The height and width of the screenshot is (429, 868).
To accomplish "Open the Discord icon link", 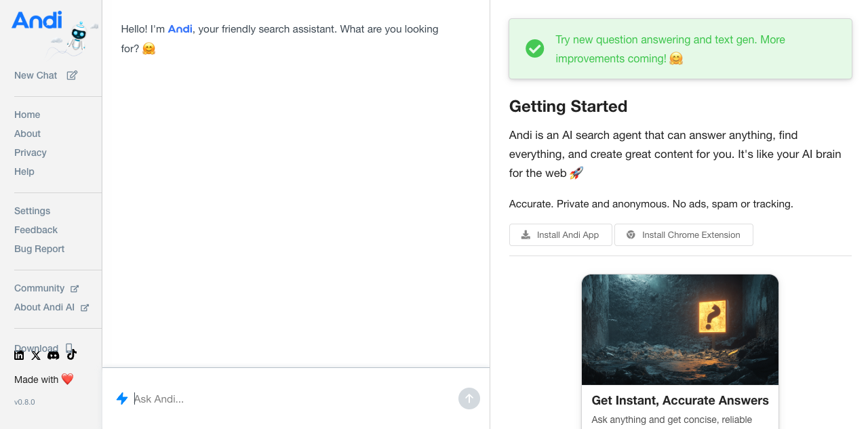I will [x=54, y=355].
